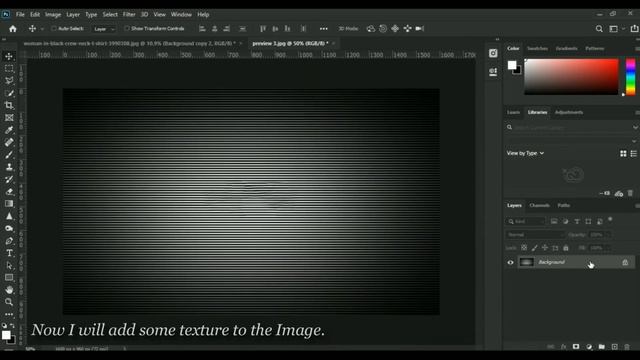Viewport: 640px width, 360px height.
Task: Select the History Brush tool
Action: (9, 179)
